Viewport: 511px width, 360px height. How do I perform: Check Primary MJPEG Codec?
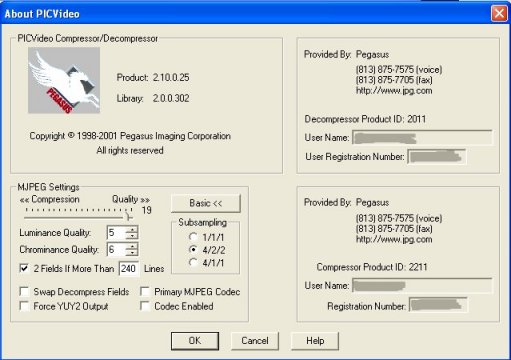[145, 292]
